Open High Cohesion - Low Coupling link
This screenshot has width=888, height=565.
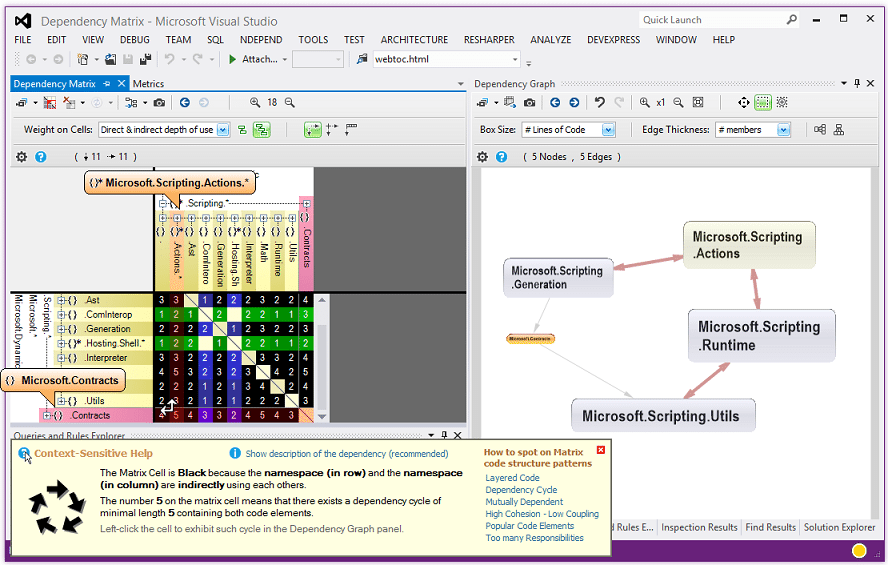coord(542,513)
